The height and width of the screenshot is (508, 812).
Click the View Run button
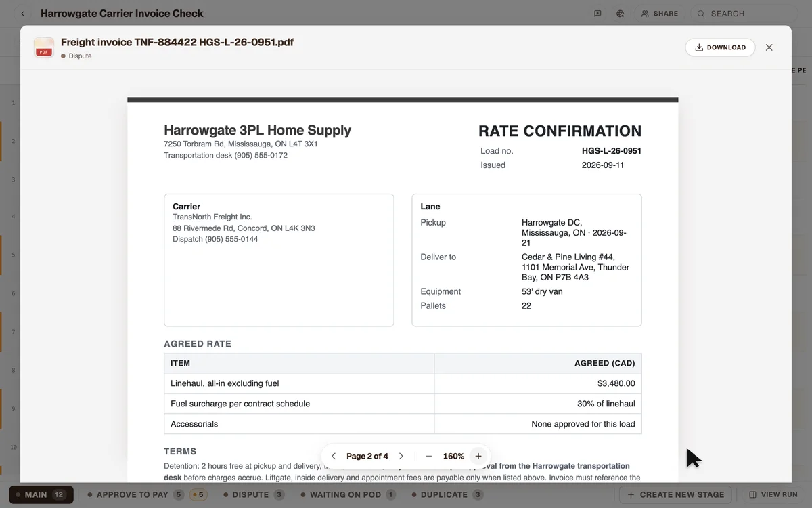[x=773, y=494]
